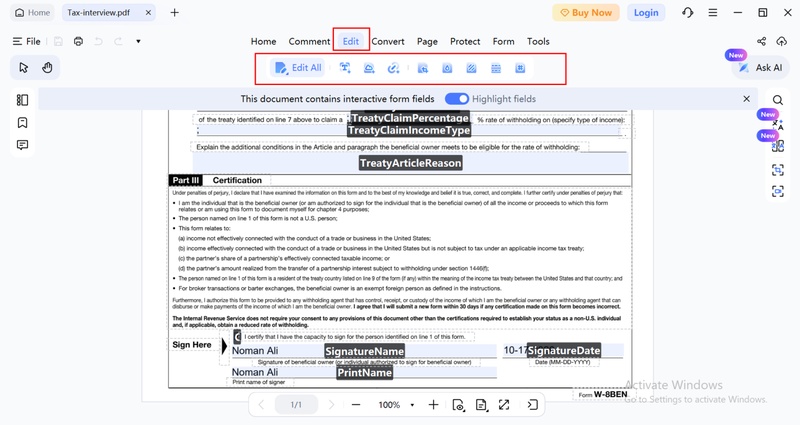Select the Add Link tool icon
800x425 pixels.
(x=393, y=68)
